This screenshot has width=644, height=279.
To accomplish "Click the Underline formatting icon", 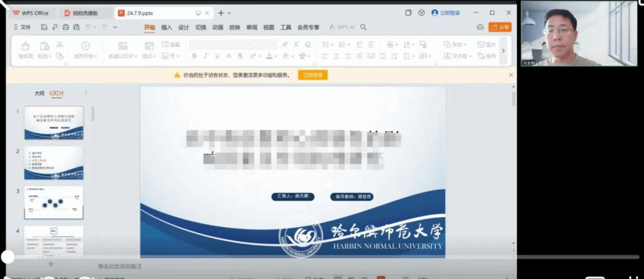I will [217, 56].
